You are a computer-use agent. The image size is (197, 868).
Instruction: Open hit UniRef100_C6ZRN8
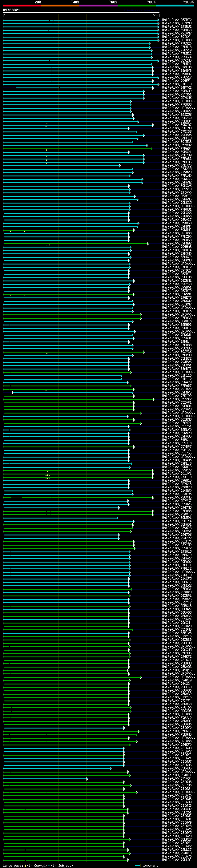pyautogui.click(x=177, y=23)
